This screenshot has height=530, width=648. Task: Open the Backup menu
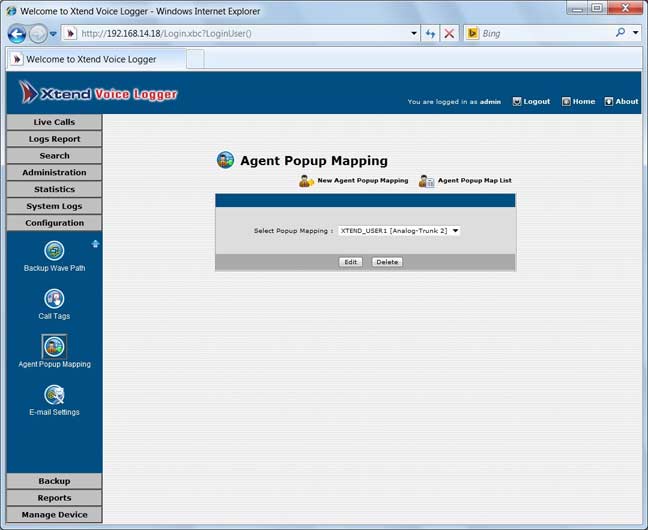(x=54, y=481)
